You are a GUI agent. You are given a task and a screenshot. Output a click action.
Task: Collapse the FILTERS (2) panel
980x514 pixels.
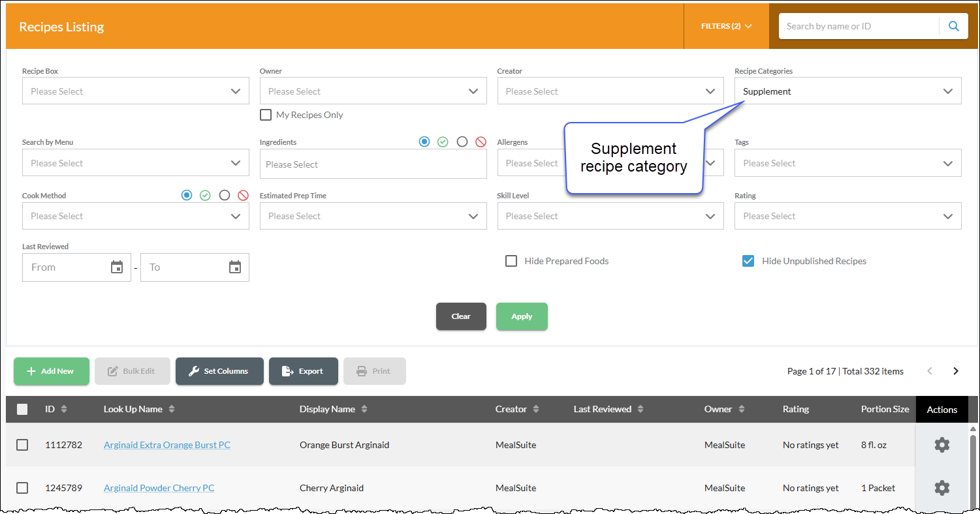pyautogui.click(x=726, y=26)
